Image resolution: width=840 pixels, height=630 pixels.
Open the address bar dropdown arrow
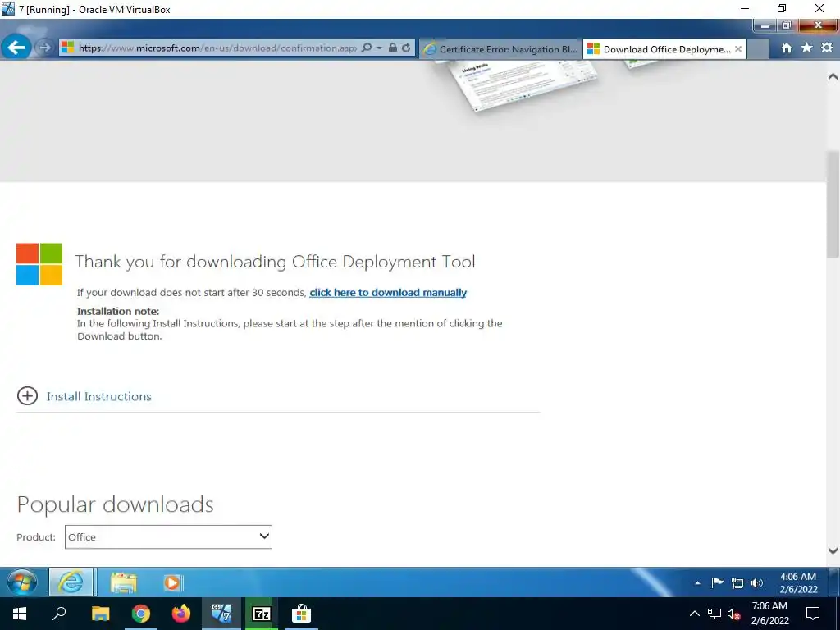tap(379, 48)
